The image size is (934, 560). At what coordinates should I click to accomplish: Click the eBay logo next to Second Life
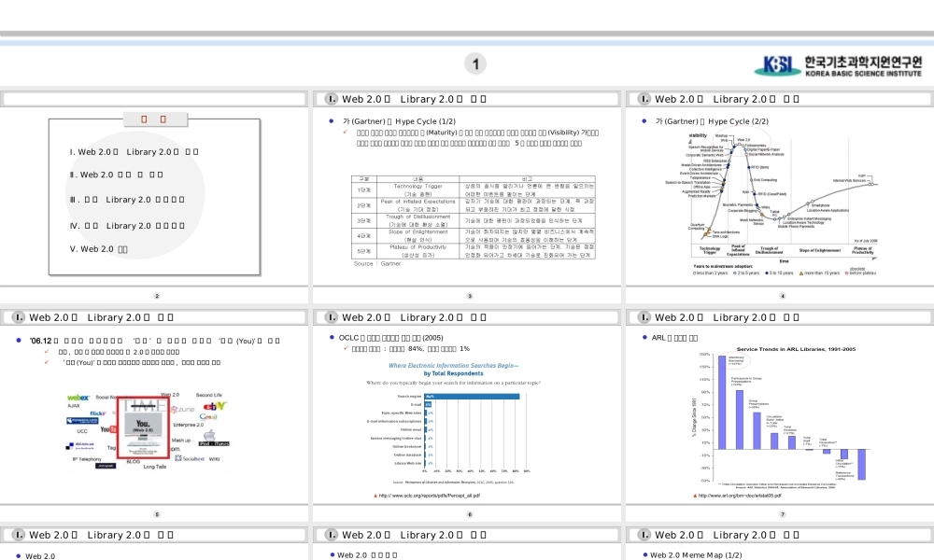(x=215, y=406)
